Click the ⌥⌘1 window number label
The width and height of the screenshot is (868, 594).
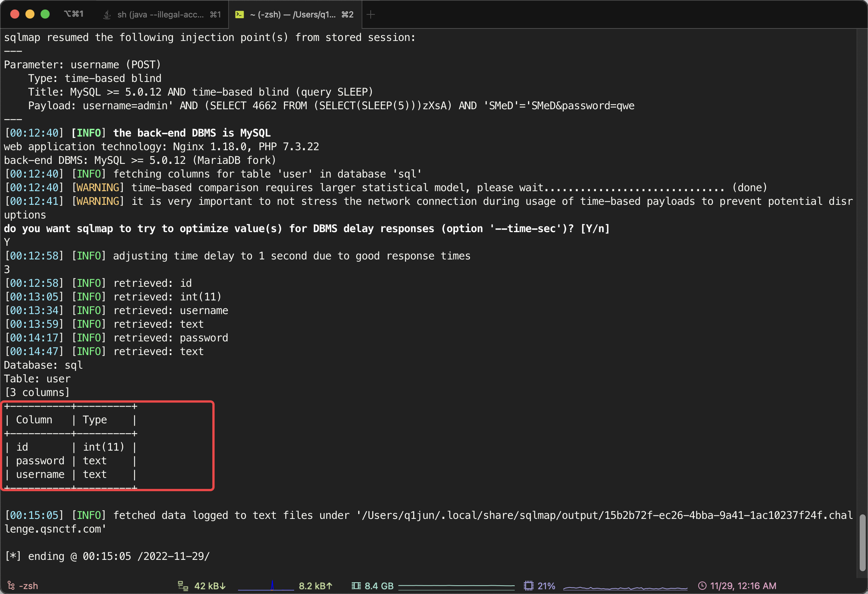74,14
